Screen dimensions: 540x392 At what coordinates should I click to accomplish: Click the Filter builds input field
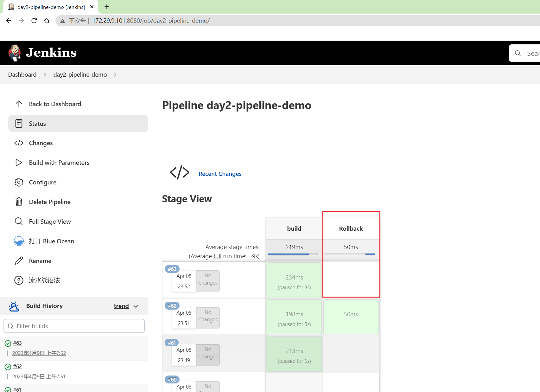[74, 326]
